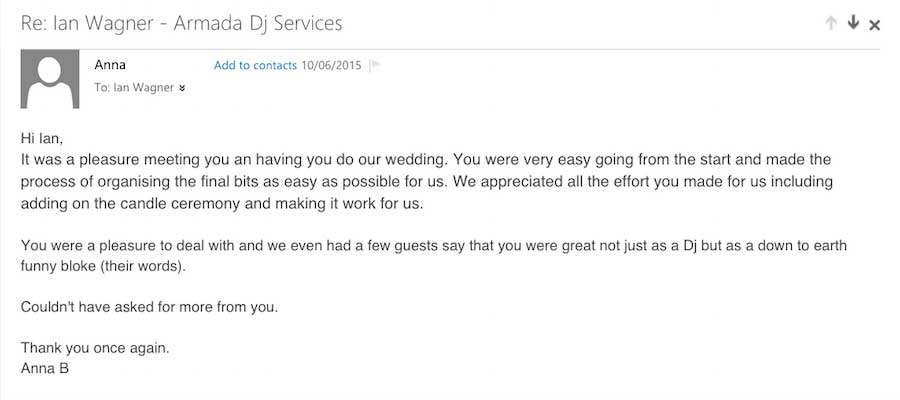Click the paragraph starting "You were a pleasure"
900x400 pixels.
click(300, 246)
